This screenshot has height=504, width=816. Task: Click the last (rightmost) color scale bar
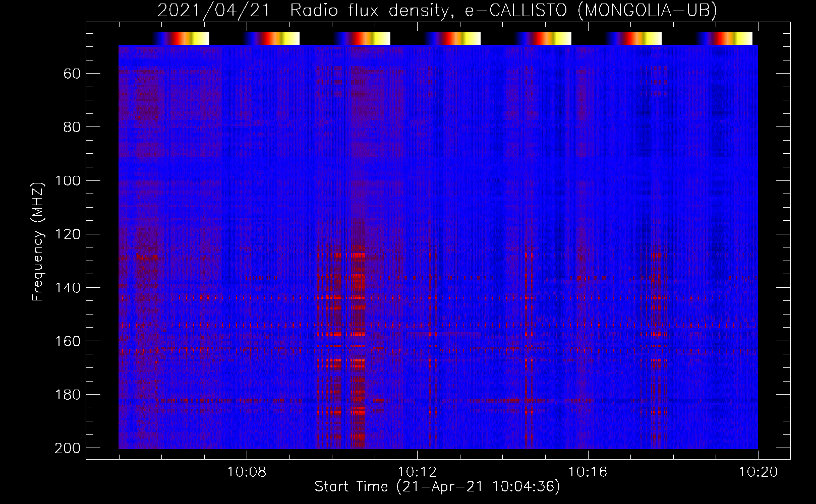(724, 38)
